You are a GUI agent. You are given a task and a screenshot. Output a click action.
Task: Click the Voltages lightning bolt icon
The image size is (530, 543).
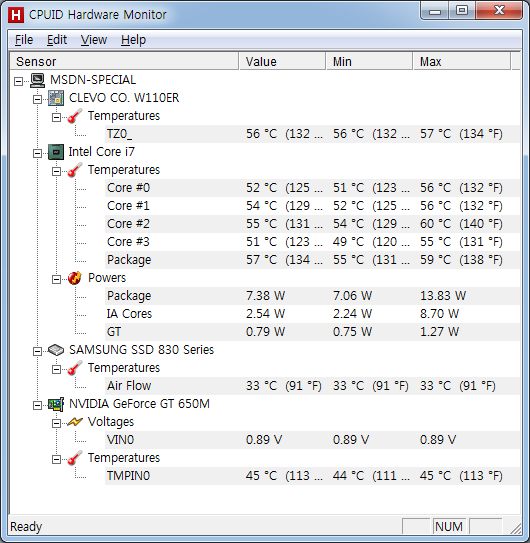[75, 422]
